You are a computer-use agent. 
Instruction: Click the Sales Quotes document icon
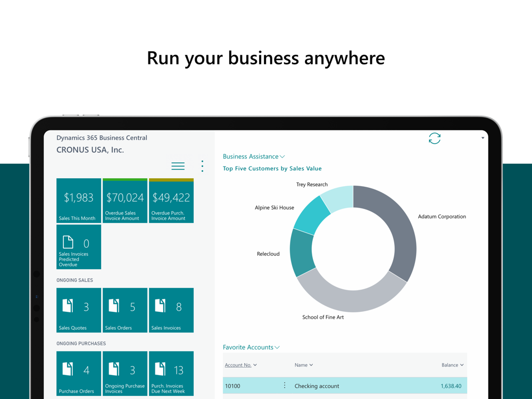68,305
